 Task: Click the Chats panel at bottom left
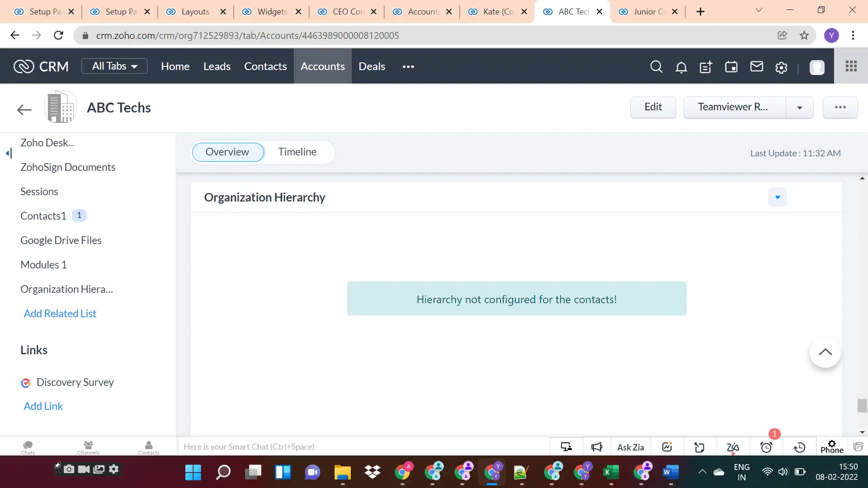point(28,447)
